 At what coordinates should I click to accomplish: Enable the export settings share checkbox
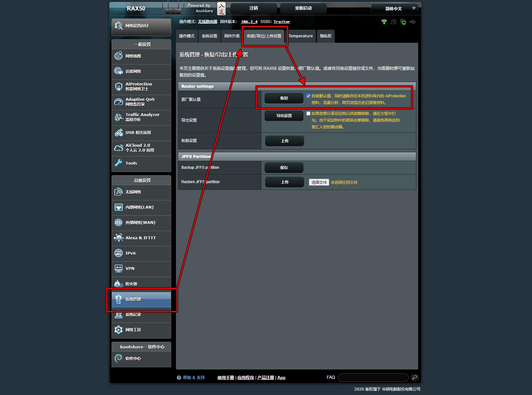308,113
